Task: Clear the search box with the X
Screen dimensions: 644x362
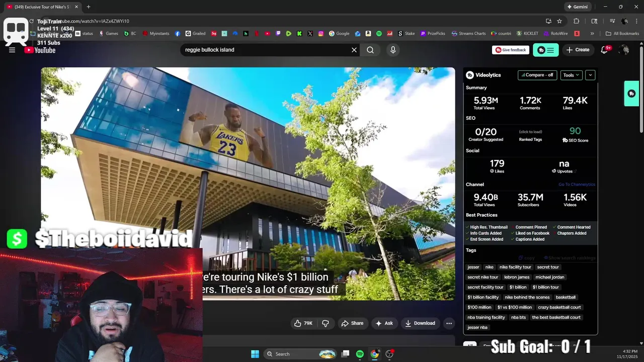Action: pyautogui.click(x=354, y=50)
